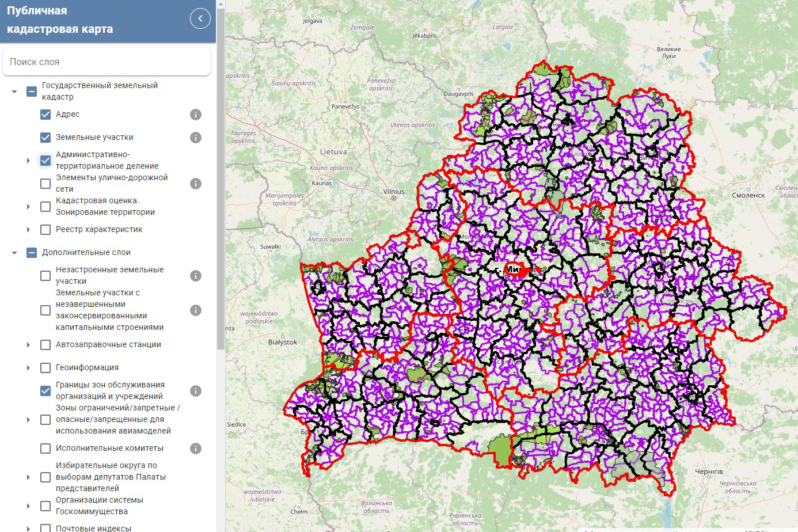The image size is (798, 532).
Task: Focus the Поиск слоя search field
Action: pyautogui.click(x=107, y=62)
